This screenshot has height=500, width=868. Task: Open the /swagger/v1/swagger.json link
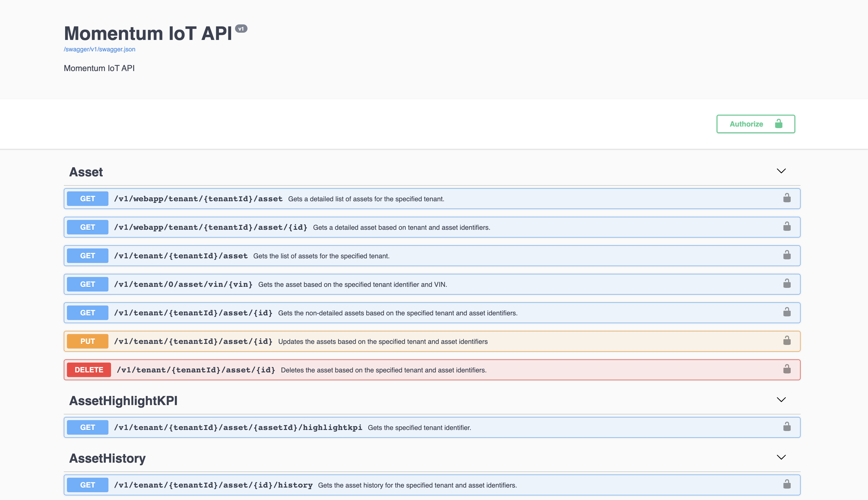coord(99,49)
